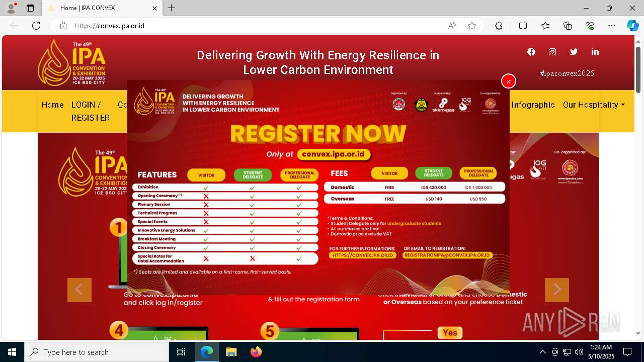The width and height of the screenshot is (644, 362).
Task: Click IPA Convention logo in header
Action: point(71,63)
